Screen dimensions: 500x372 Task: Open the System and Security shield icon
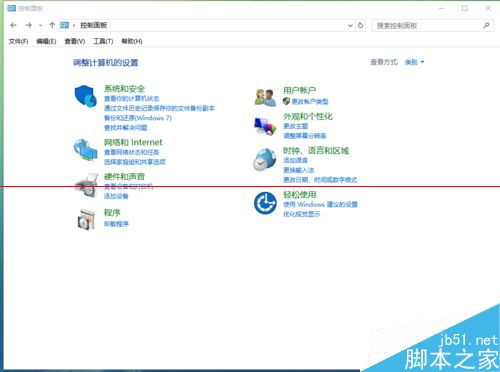(x=86, y=96)
